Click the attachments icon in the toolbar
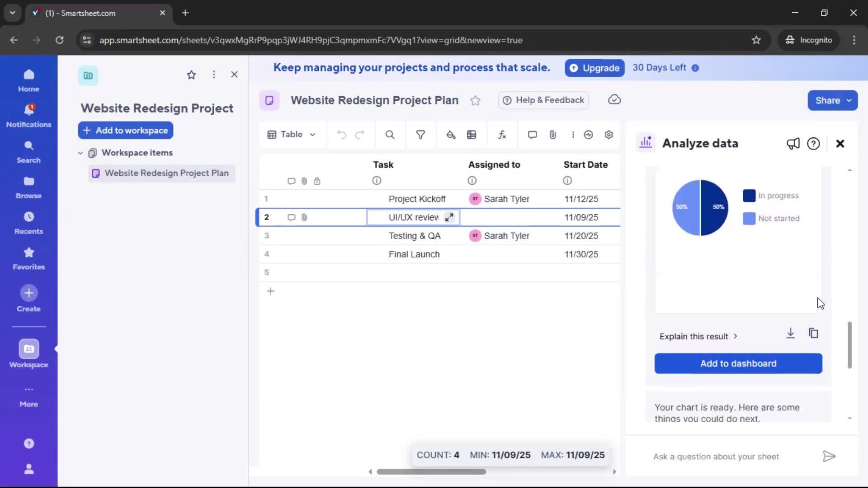 tap(553, 135)
